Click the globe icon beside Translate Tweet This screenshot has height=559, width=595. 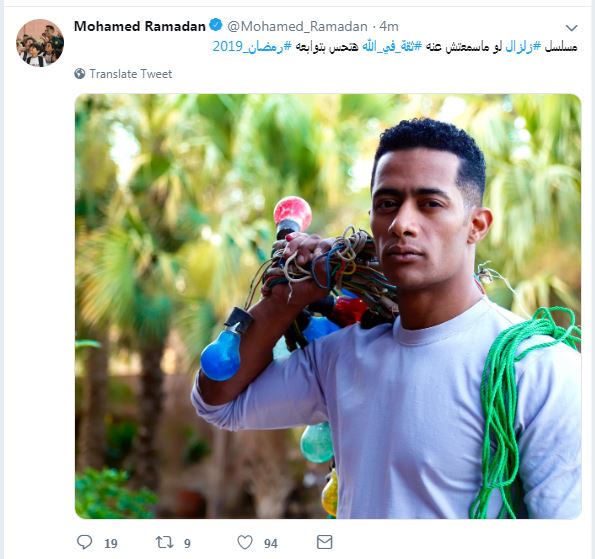(x=80, y=74)
